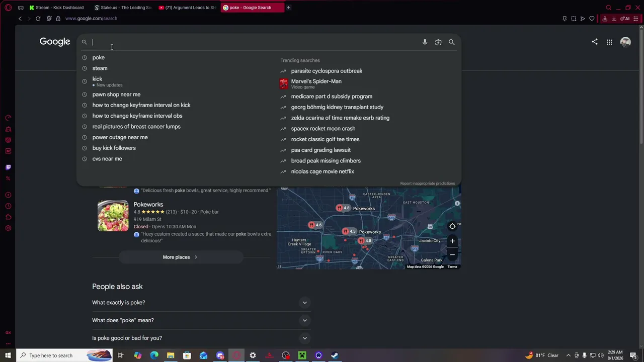Zoom in on the map

point(452,241)
